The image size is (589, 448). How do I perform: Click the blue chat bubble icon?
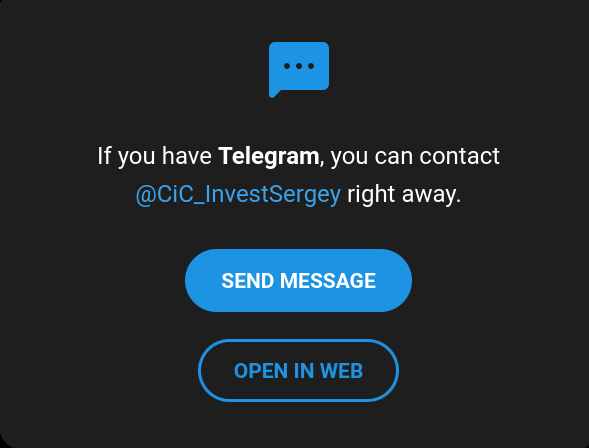coord(299,69)
